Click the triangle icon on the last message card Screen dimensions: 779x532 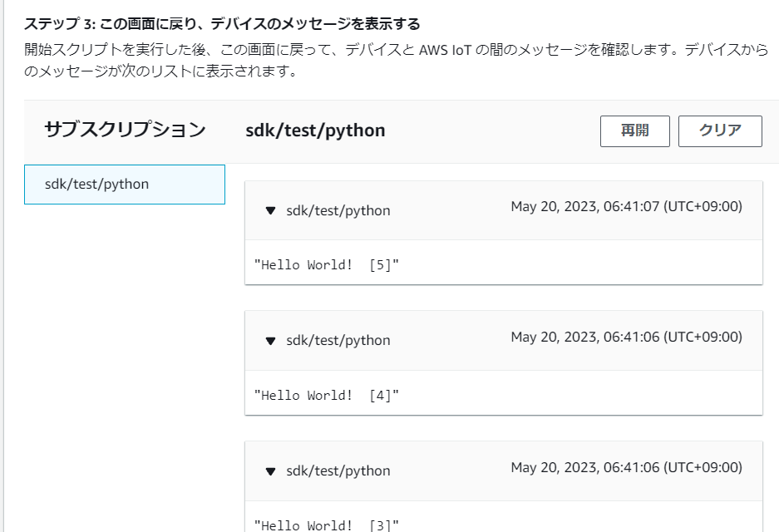point(269,470)
